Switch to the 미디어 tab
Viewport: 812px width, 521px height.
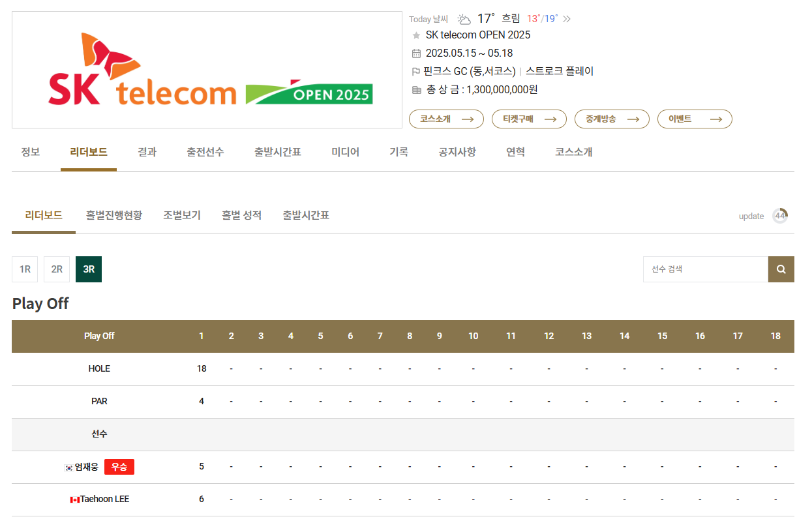tap(345, 152)
